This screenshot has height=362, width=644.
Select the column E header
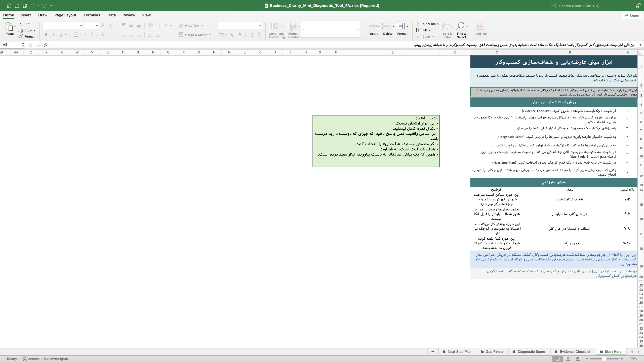click(392, 52)
